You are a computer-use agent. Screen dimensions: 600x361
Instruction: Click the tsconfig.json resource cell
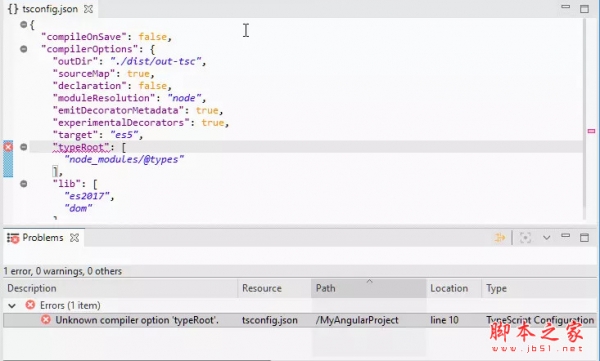270,320
